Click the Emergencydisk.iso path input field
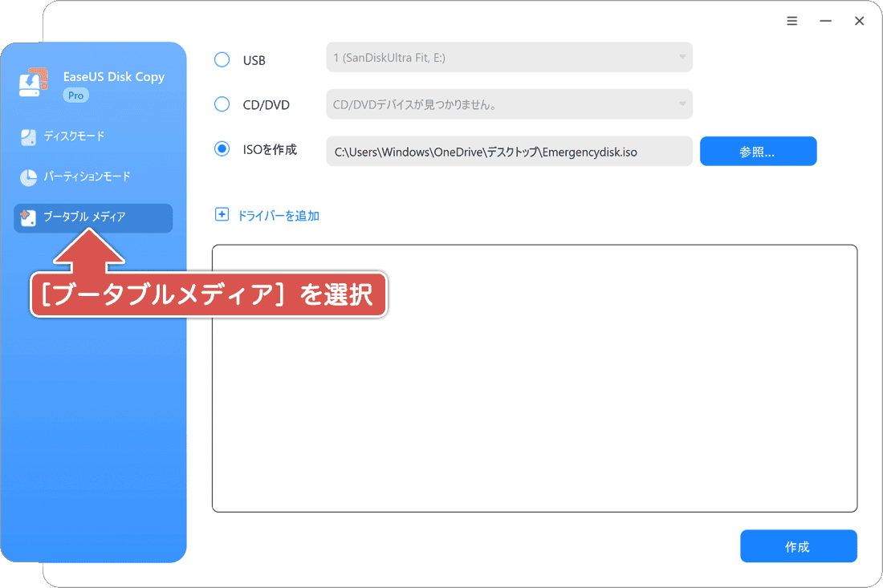 point(509,151)
